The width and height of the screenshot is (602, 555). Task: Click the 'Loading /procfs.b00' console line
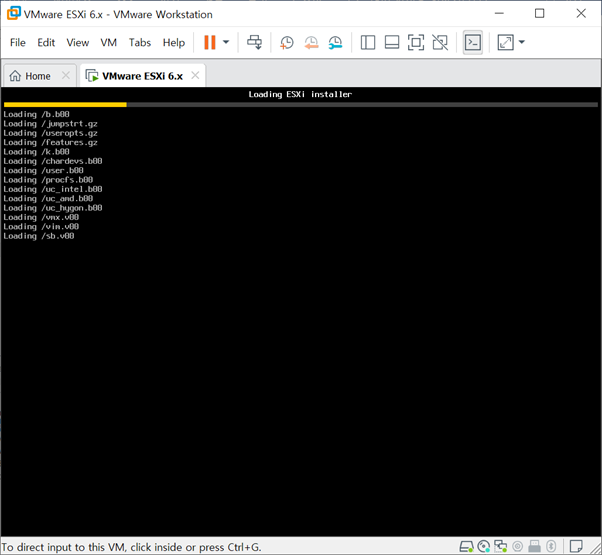pyautogui.click(x=48, y=180)
